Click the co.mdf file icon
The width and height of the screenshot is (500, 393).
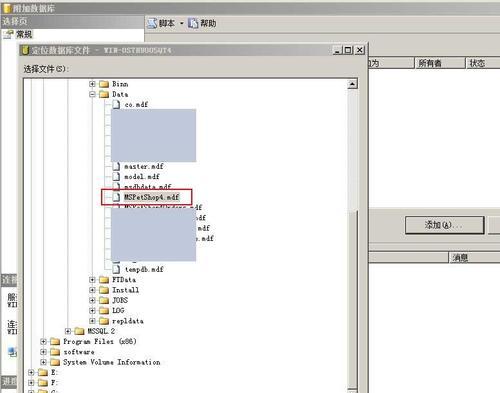point(116,104)
